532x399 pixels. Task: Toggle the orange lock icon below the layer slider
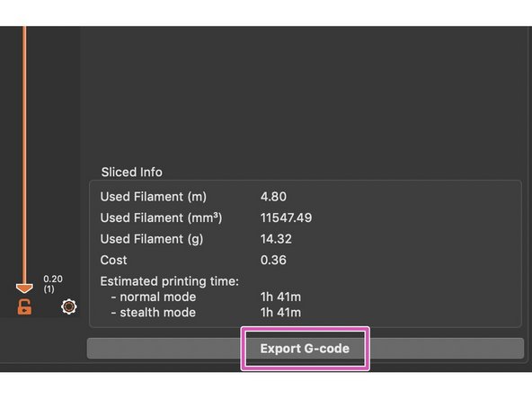24,307
